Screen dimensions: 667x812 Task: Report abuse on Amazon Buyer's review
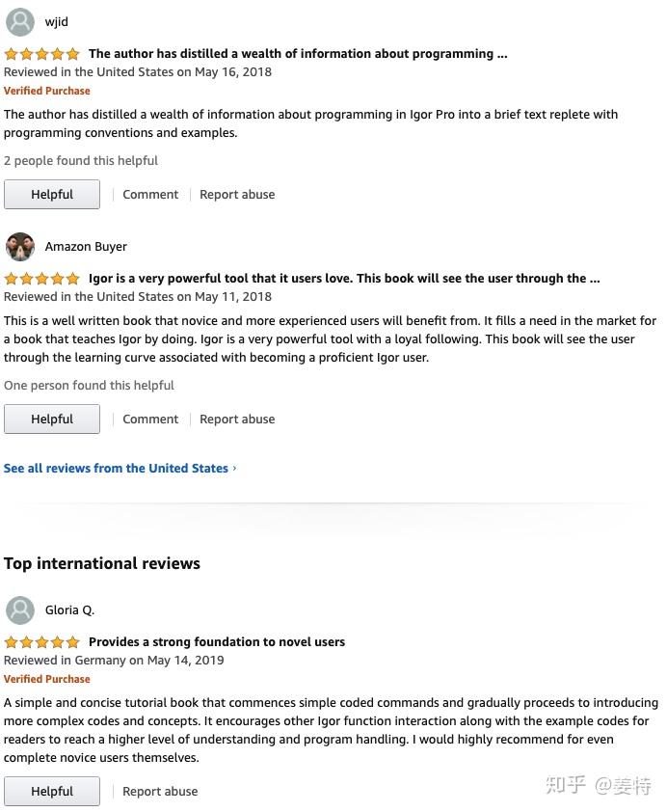pyautogui.click(x=237, y=420)
